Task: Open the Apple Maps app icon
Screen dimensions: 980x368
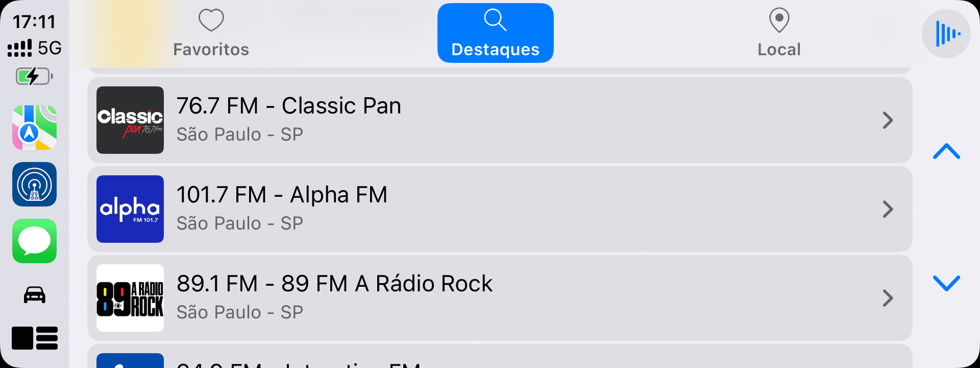Action: pyautogui.click(x=34, y=127)
